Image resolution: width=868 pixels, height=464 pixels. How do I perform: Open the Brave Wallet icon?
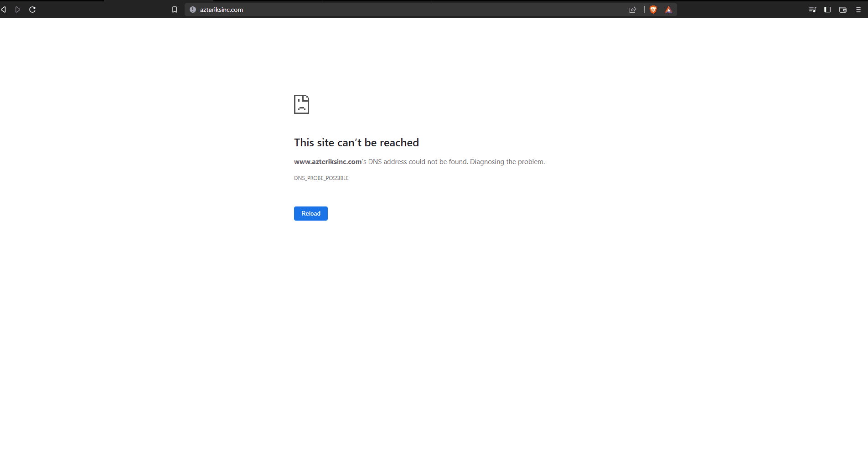(843, 10)
